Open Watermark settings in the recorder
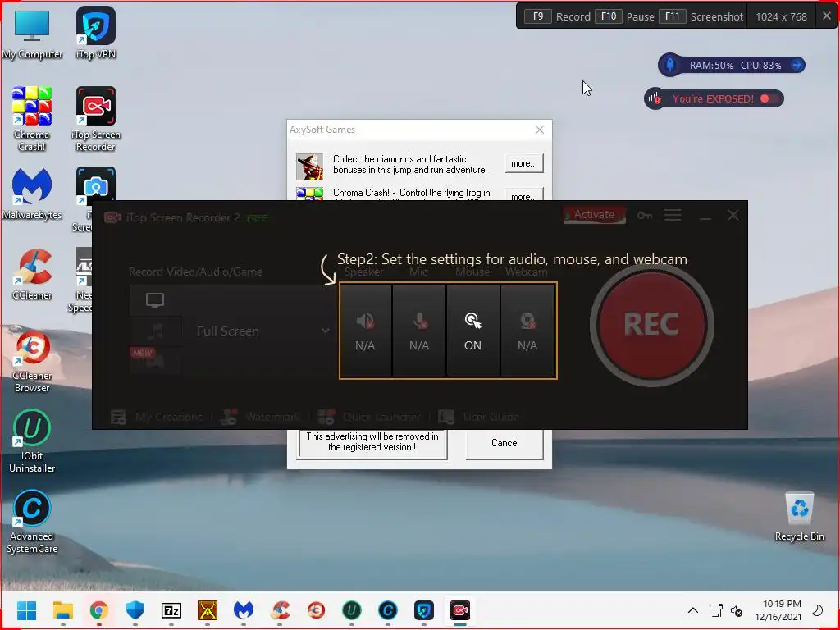This screenshot has width=840, height=630. [261, 417]
